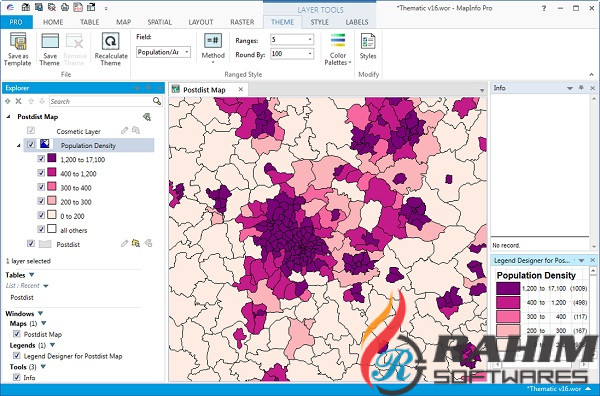Open the Method options icon
Screen dimensions: 600x396
[213, 41]
